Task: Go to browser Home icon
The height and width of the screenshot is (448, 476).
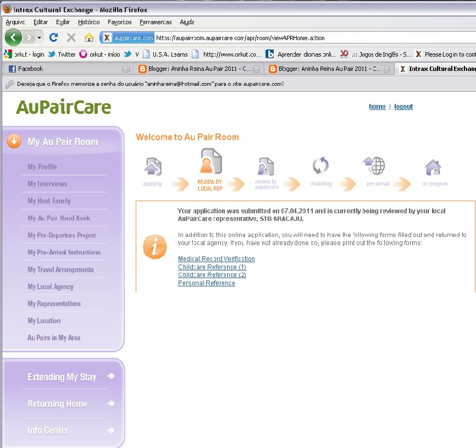Action: tap(89, 37)
